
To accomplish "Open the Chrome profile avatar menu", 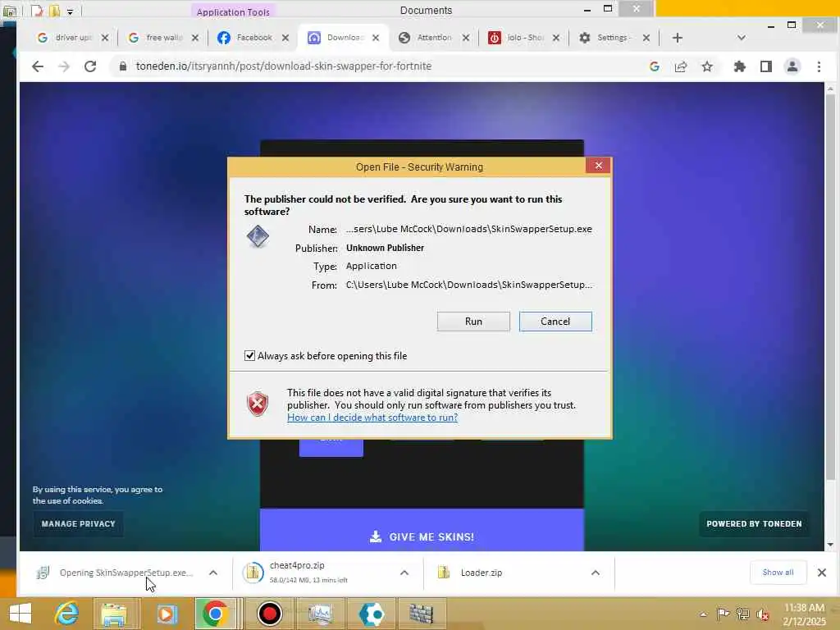I will click(792, 66).
